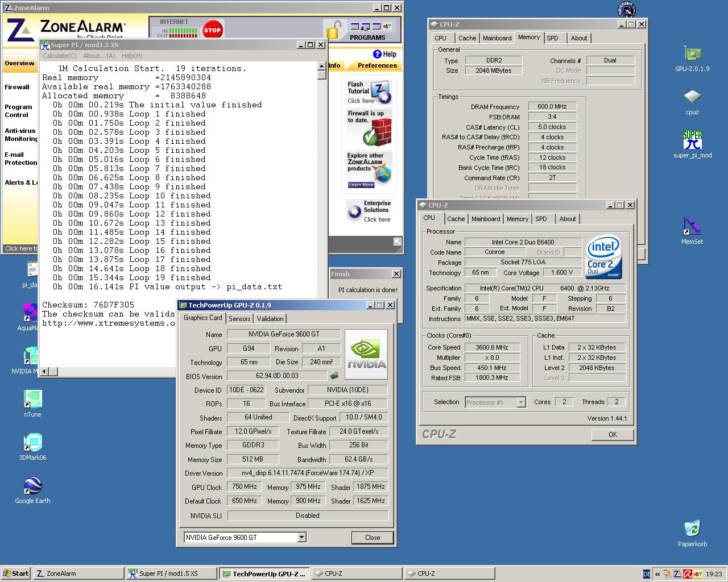Open the GPU-Z.0.1.9 desktop icon
728x582 pixels.
click(x=692, y=55)
